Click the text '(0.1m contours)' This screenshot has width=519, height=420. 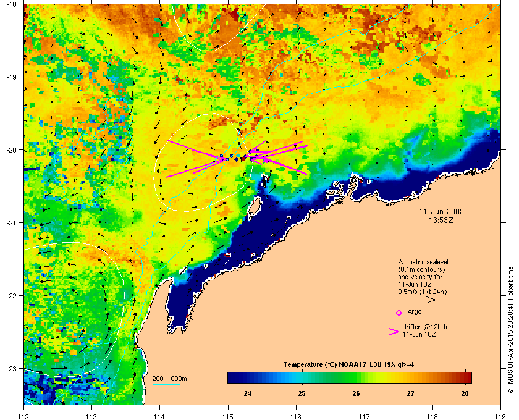[421, 269]
